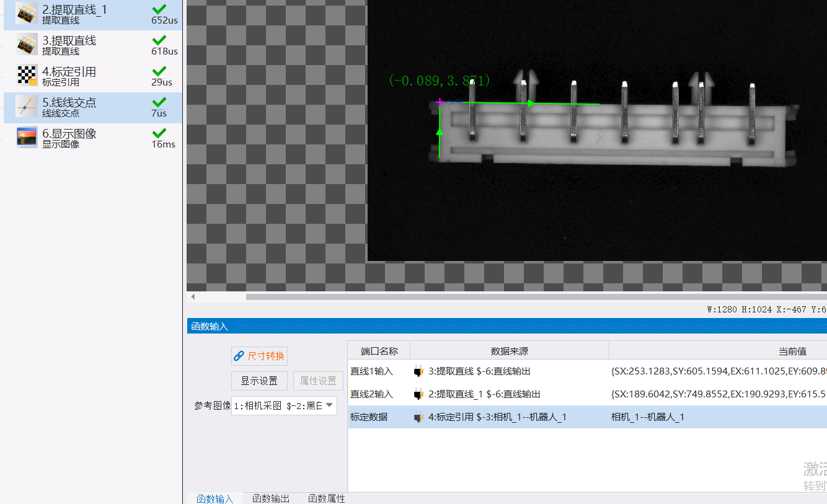Click the 数据来源 column header
Screen dimensions: 827x504
pyautogui.click(x=510, y=351)
